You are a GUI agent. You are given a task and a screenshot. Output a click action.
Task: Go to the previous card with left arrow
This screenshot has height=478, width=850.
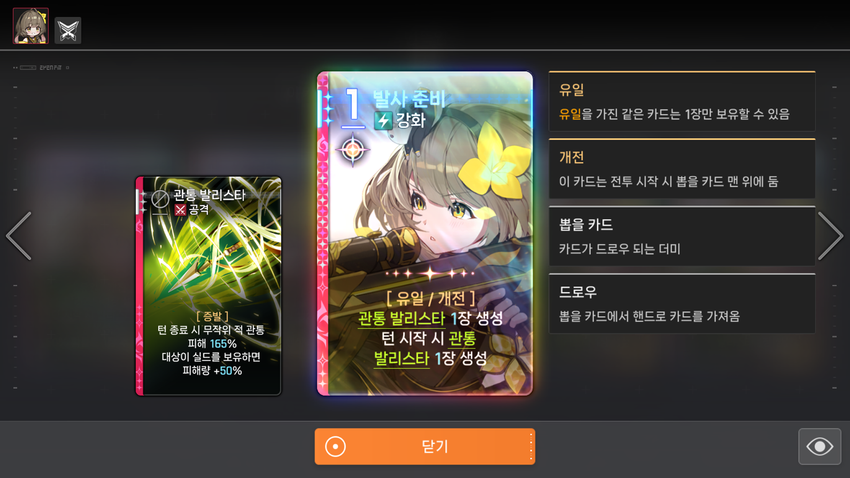19,236
